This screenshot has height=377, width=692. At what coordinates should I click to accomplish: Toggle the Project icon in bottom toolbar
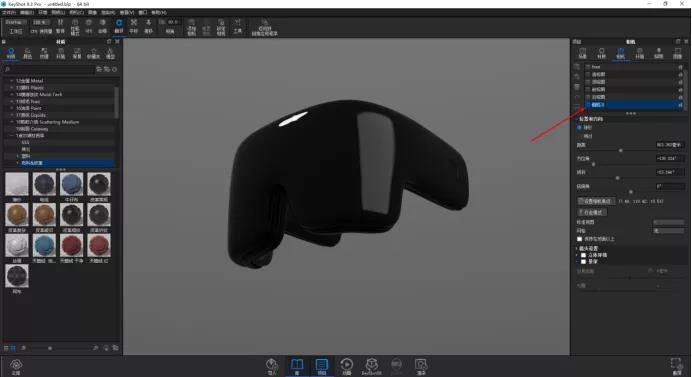pyautogui.click(x=322, y=366)
